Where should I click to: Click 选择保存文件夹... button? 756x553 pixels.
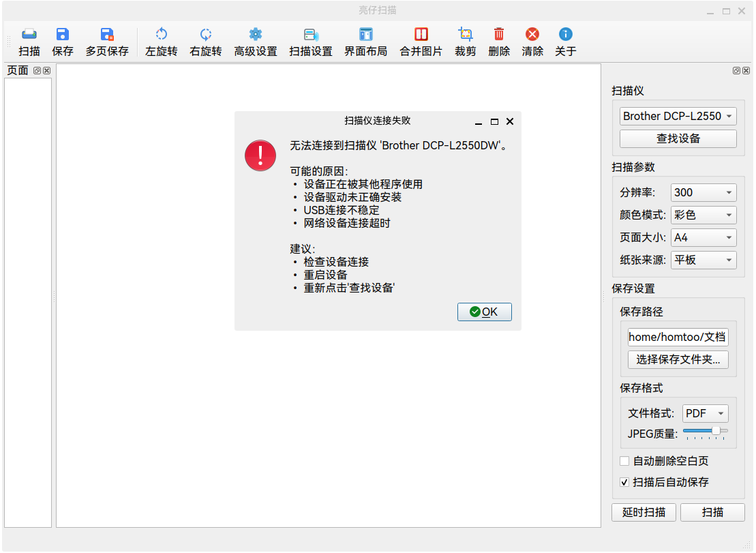(x=678, y=359)
